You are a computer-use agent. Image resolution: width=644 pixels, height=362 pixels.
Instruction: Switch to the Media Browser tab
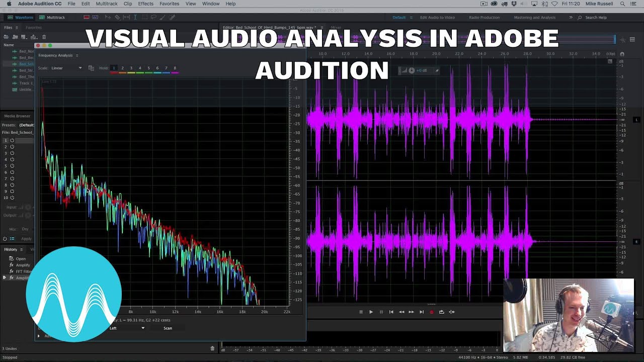17,116
